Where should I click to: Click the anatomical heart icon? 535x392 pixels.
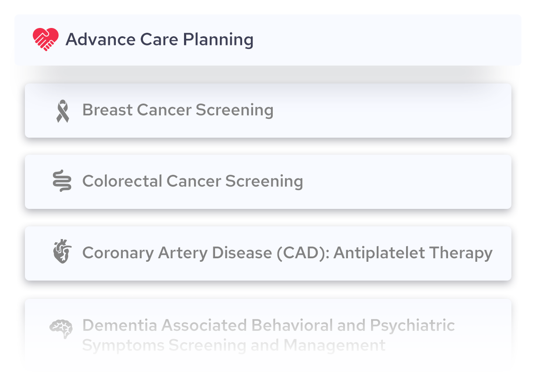62,252
